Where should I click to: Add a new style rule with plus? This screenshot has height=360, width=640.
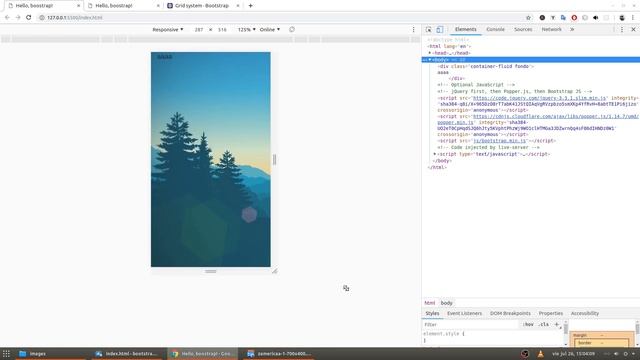556,324
